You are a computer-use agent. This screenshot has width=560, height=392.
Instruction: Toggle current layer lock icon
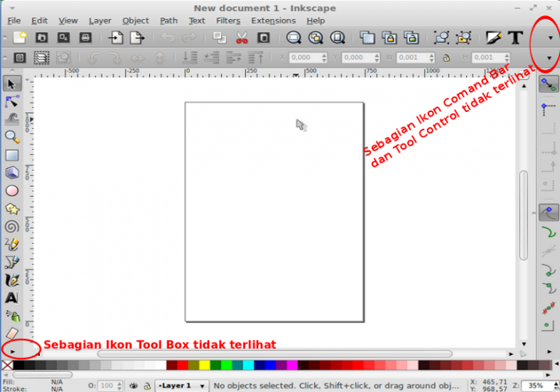tap(147, 385)
